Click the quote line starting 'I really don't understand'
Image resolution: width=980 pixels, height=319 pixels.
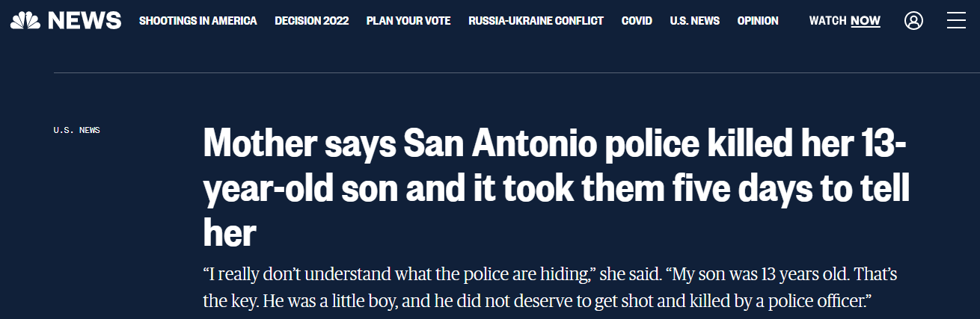(x=550, y=275)
